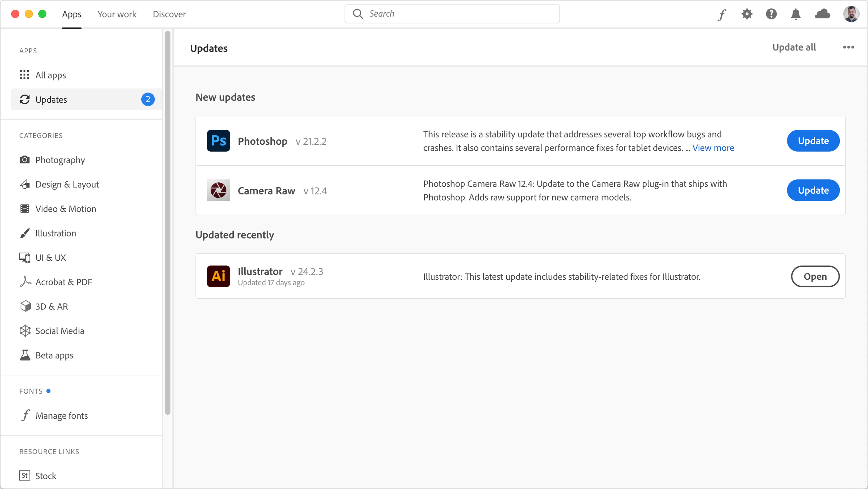Click the Manage fonts f icon
The height and width of the screenshot is (489, 868).
coord(26,415)
